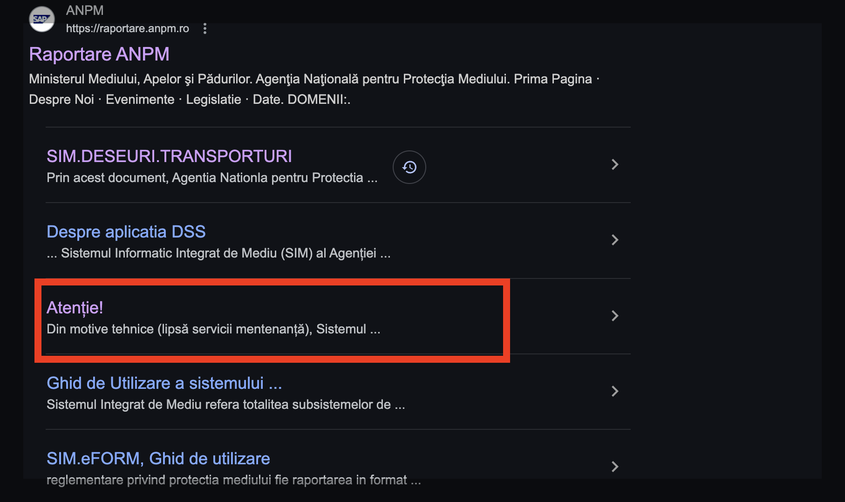Image resolution: width=845 pixels, height=502 pixels.
Task: Open the Atenție! sitelink
Action: pos(75,308)
